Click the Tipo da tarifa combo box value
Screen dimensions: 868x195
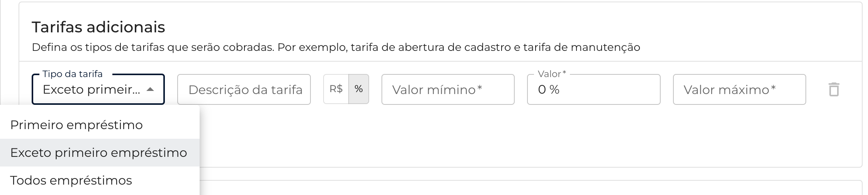(x=91, y=89)
